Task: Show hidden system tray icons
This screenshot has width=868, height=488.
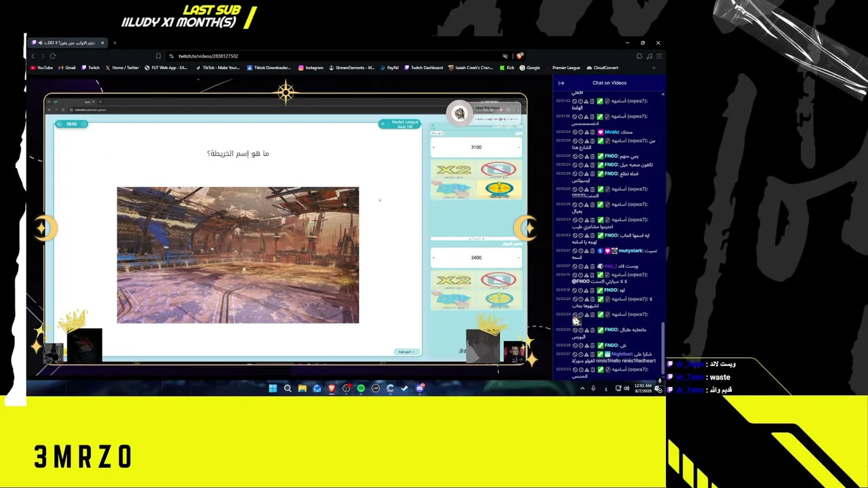Action: coord(583,388)
